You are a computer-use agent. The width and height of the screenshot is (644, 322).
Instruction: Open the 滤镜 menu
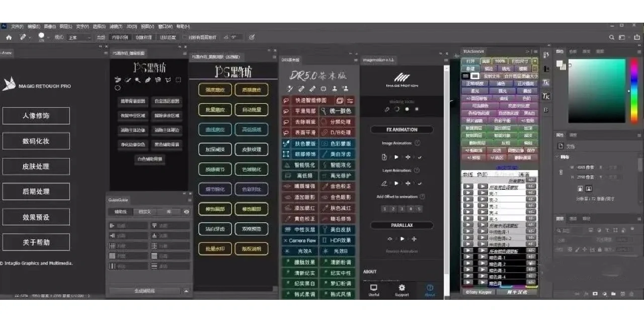(x=116, y=26)
